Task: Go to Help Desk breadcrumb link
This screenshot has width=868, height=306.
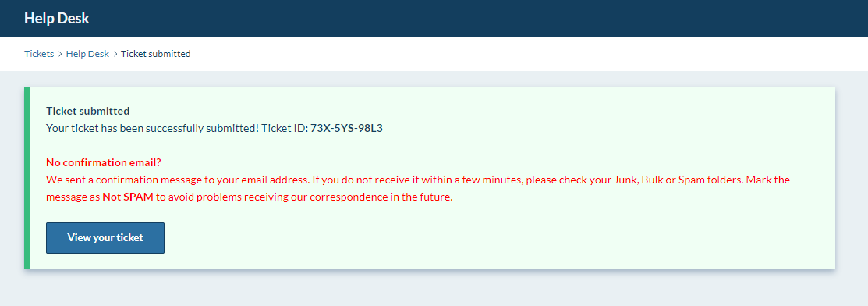Action: point(87,54)
